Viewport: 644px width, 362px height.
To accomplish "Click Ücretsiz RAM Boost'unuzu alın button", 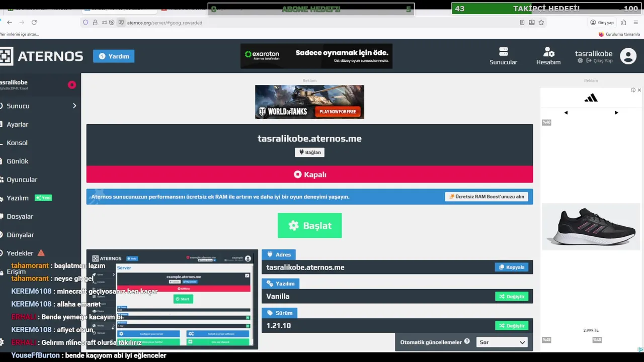I will pyautogui.click(x=487, y=197).
